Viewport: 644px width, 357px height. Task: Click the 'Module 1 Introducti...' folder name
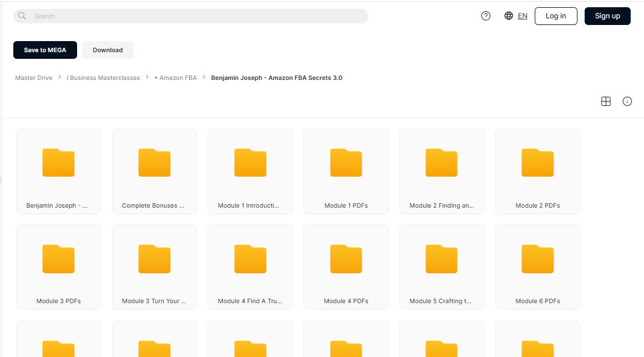tap(249, 205)
